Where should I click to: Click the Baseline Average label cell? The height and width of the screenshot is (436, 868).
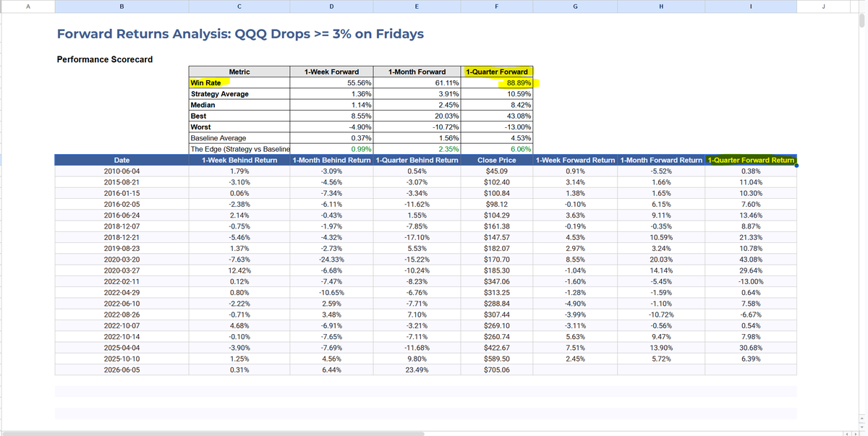click(239, 137)
